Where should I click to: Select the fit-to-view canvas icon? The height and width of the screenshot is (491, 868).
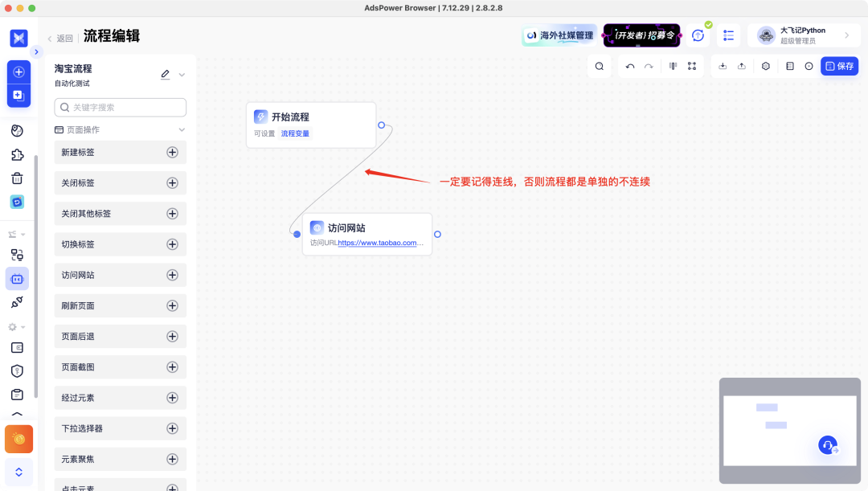click(693, 66)
